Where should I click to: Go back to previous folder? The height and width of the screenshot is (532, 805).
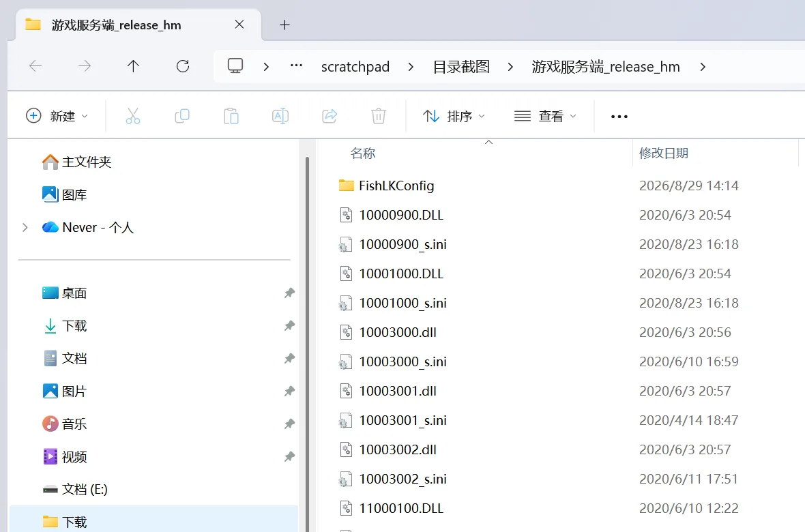click(35, 65)
